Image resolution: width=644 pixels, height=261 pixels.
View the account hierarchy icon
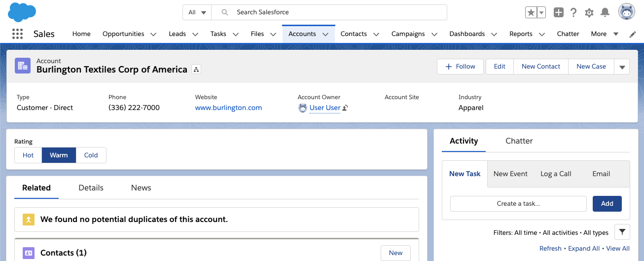tap(196, 70)
